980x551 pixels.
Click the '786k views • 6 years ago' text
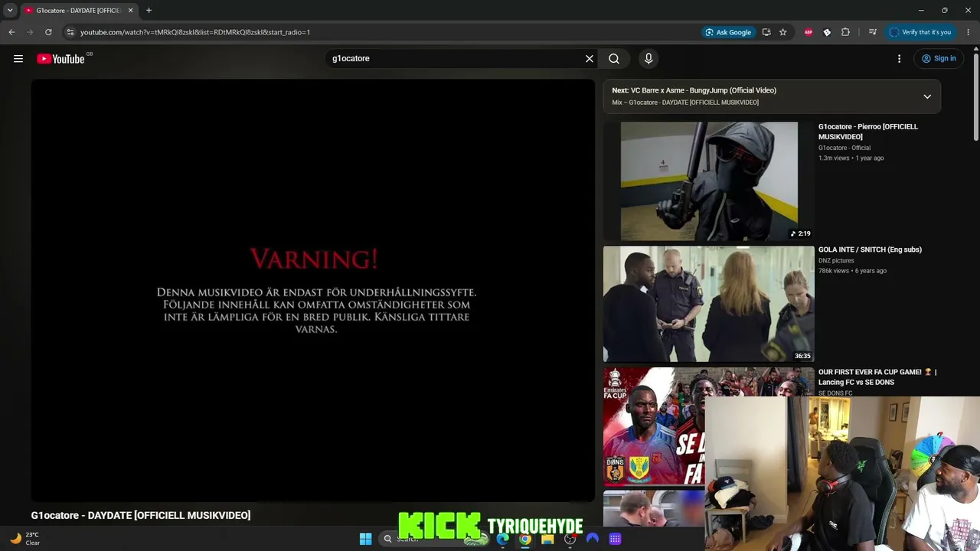click(x=853, y=271)
